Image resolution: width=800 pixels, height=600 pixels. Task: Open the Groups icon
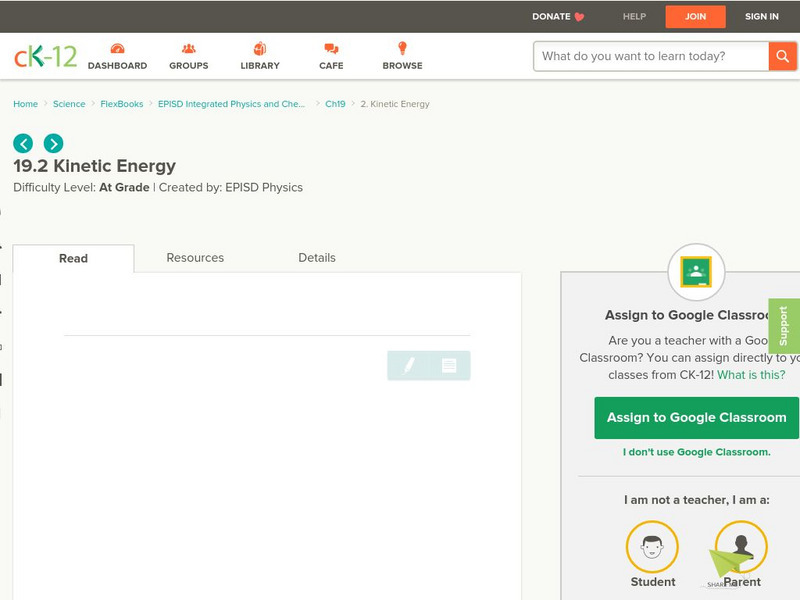click(x=188, y=50)
